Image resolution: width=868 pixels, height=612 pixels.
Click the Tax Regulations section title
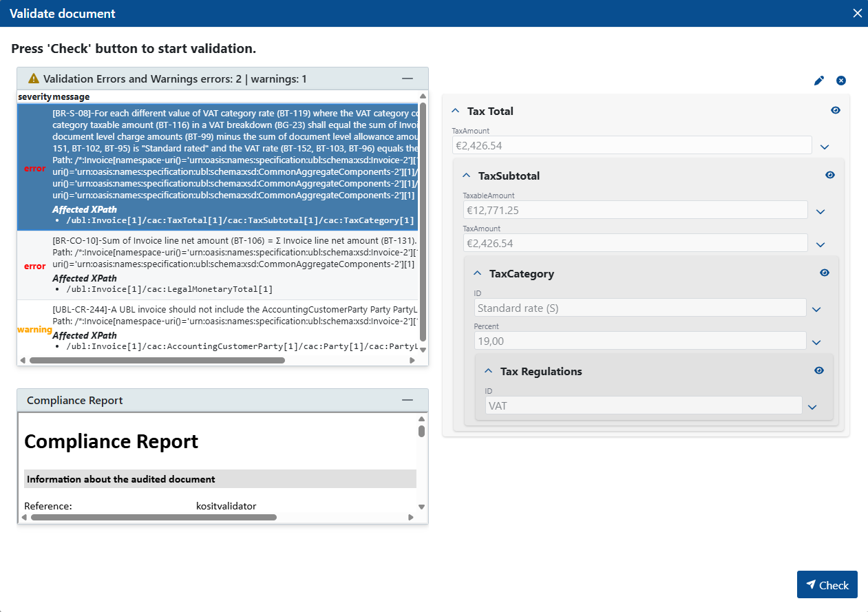[541, 371]
